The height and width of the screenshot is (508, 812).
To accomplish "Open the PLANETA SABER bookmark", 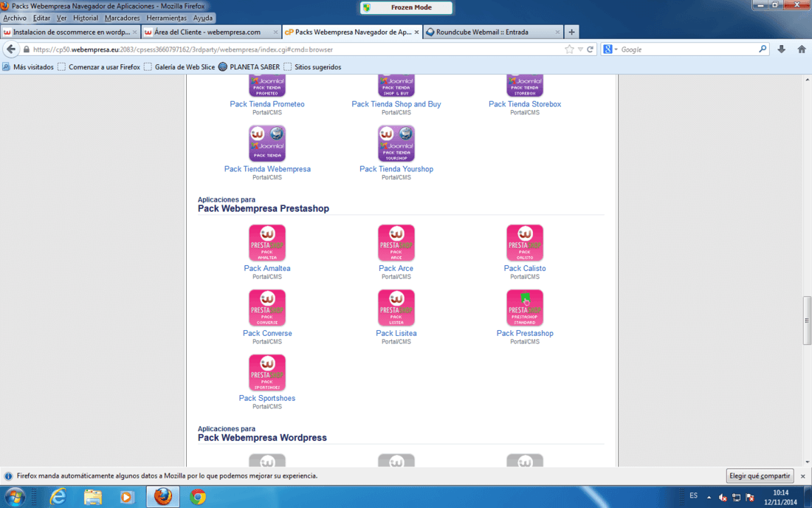I will tap(249, 66).
